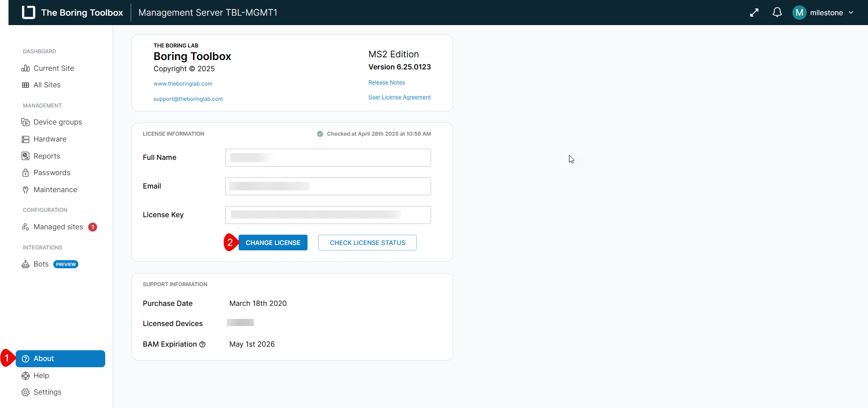Open the User License Agreement link
Screen dimensions: 868x408
point(399,97)
